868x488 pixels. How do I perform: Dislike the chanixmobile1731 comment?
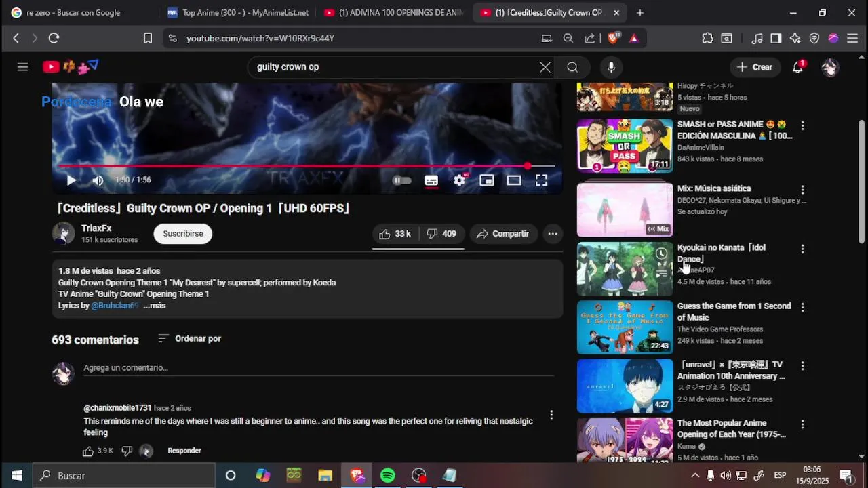click(127, 451)
